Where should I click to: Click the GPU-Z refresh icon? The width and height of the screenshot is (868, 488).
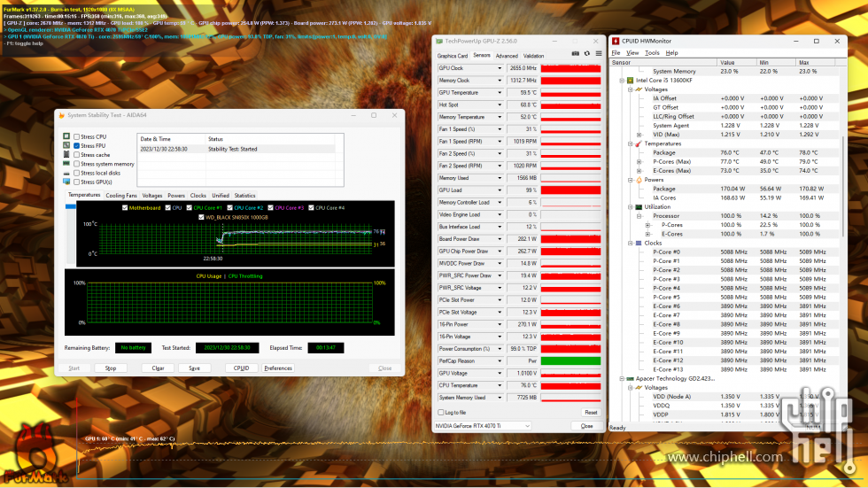point(586,54)
